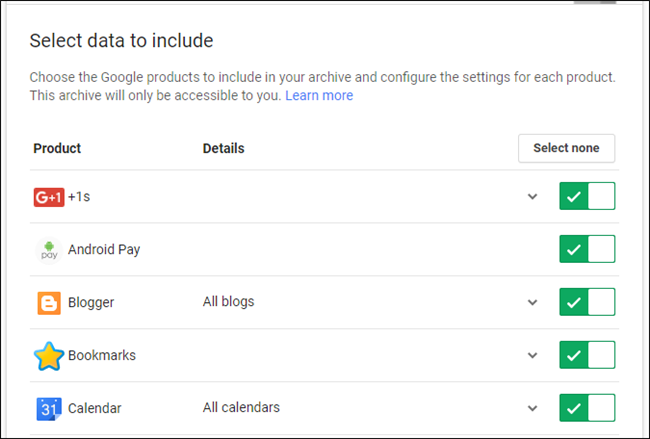Click the All blogs details text
650x439 pixels.
[228, 302]
